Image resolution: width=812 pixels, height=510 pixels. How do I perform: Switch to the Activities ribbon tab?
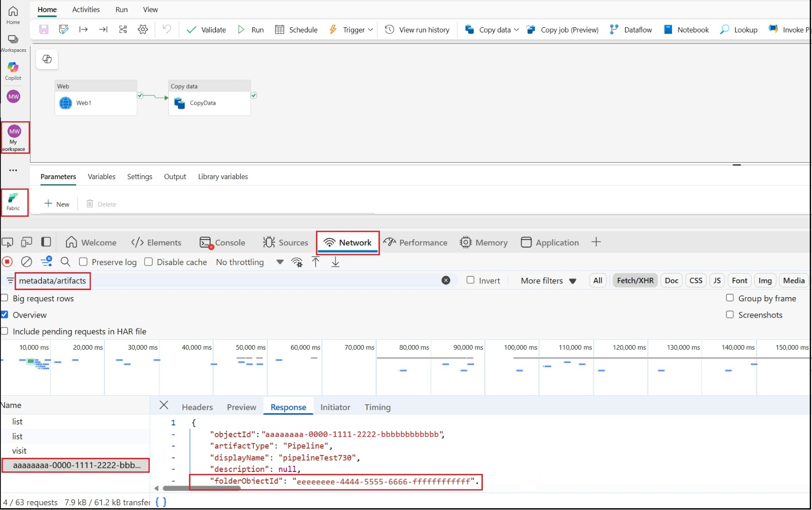point(86,9)
